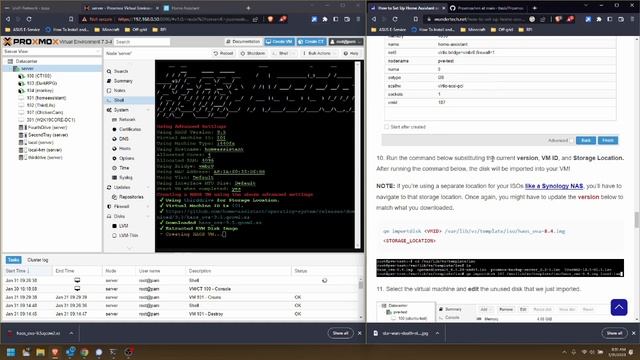This screenshot has width=640, height=360.
Task: Click the Shutdown button
Action: point(253,53)
